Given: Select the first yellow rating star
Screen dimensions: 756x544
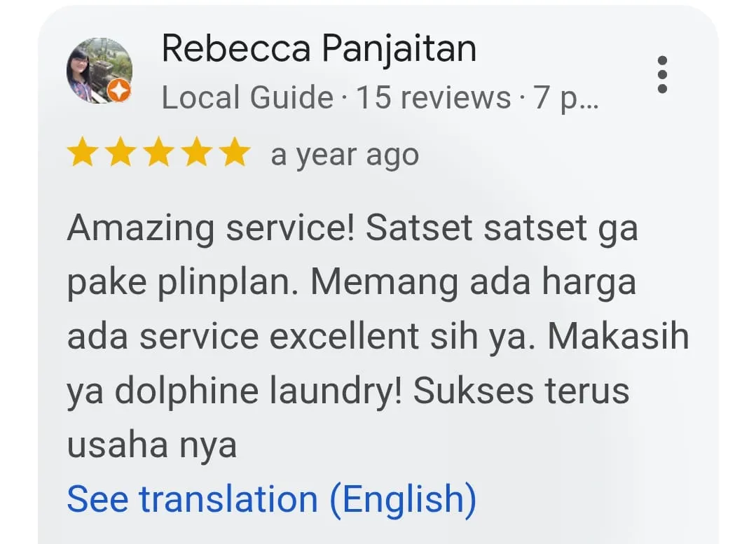Looking at the screenshot, I should (x=82, y=152).
